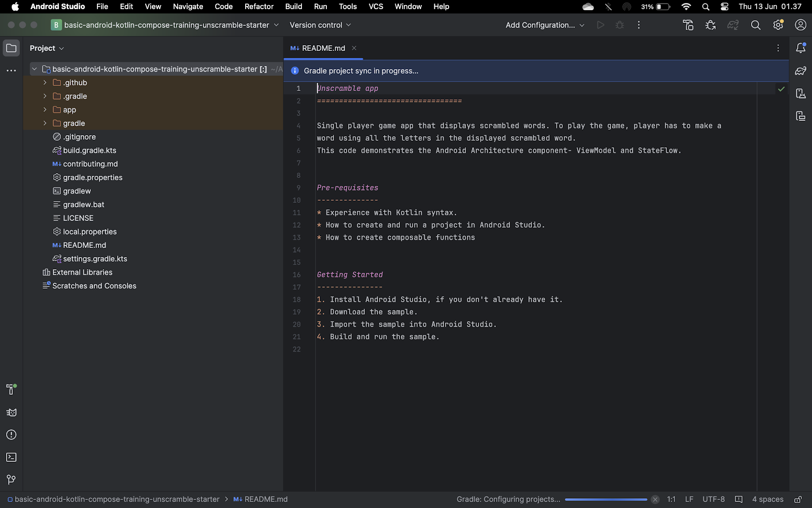
Task: Open the Build hammer tool window
Action: (11, 390)
